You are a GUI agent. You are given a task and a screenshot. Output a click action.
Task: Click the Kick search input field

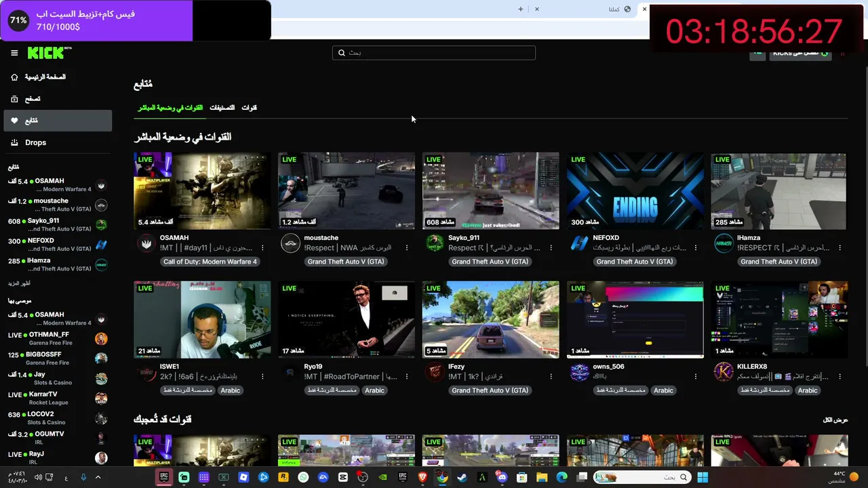click(x=434, y=53)
